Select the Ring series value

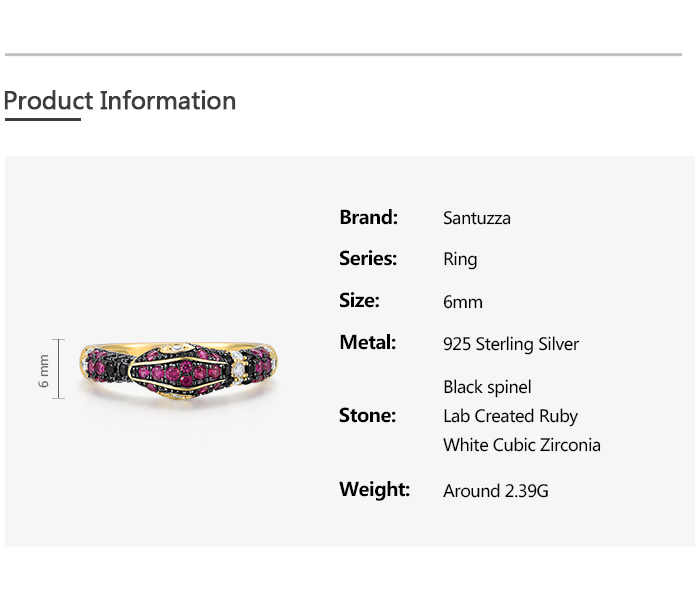click(x=460, y=260)
